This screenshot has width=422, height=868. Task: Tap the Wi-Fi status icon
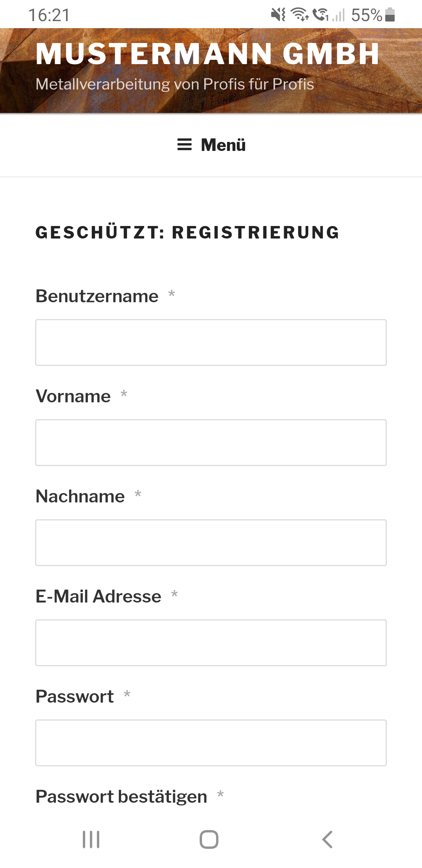click(300, 15)
